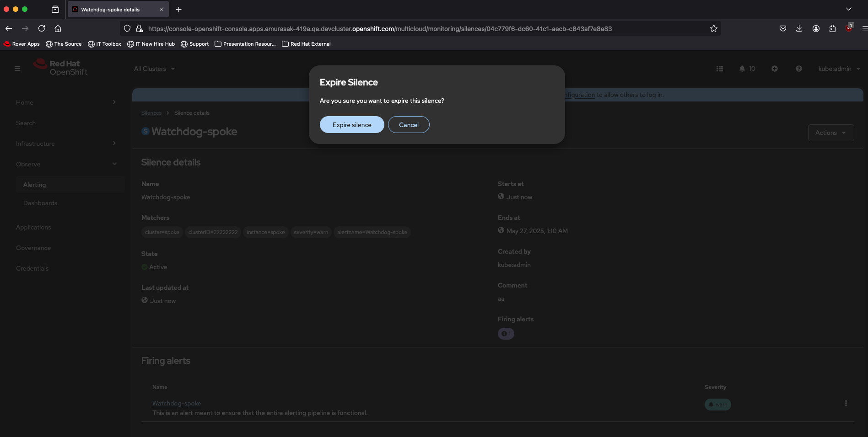Open the Firefox account icon

coord(816,28)
